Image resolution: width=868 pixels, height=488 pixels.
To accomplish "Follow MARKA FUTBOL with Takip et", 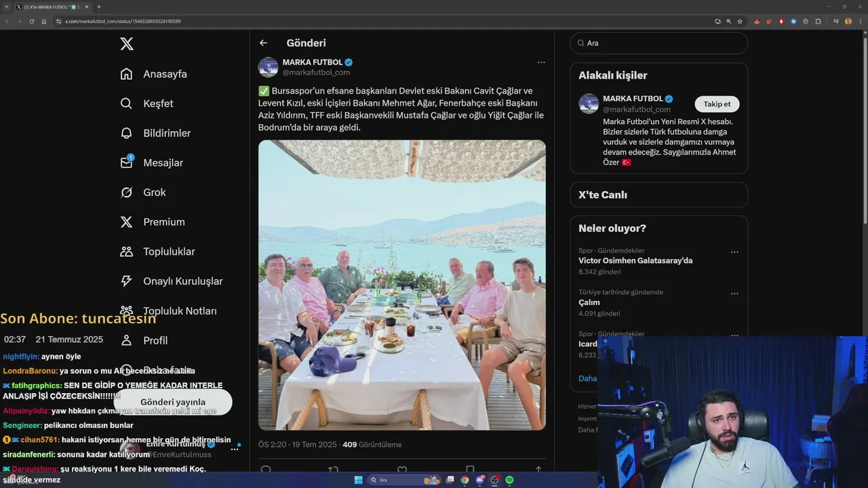I will [x=717, y=104].
